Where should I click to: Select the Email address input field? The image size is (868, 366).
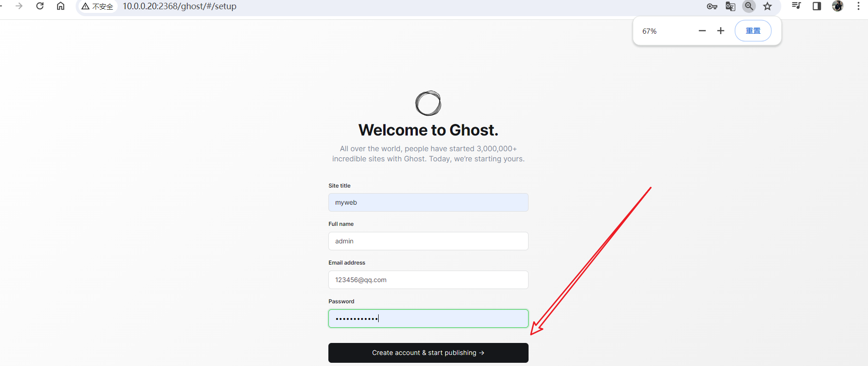click(428, 280)
